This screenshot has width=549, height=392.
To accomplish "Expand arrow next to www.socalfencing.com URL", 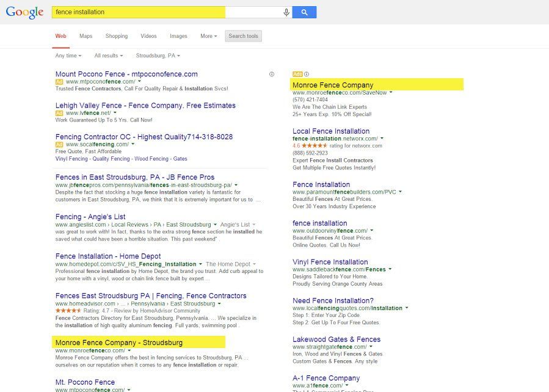I will point(133,145).
